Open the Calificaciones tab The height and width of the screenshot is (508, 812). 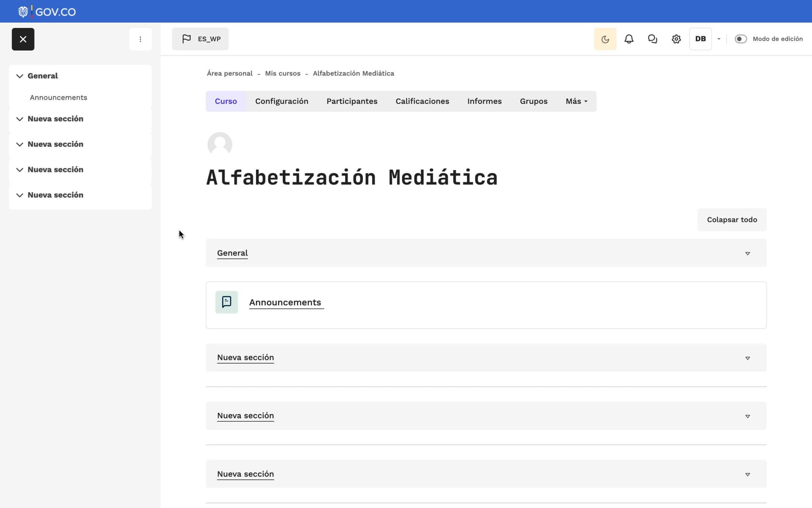pyautogui.click(x=422, y=101)
